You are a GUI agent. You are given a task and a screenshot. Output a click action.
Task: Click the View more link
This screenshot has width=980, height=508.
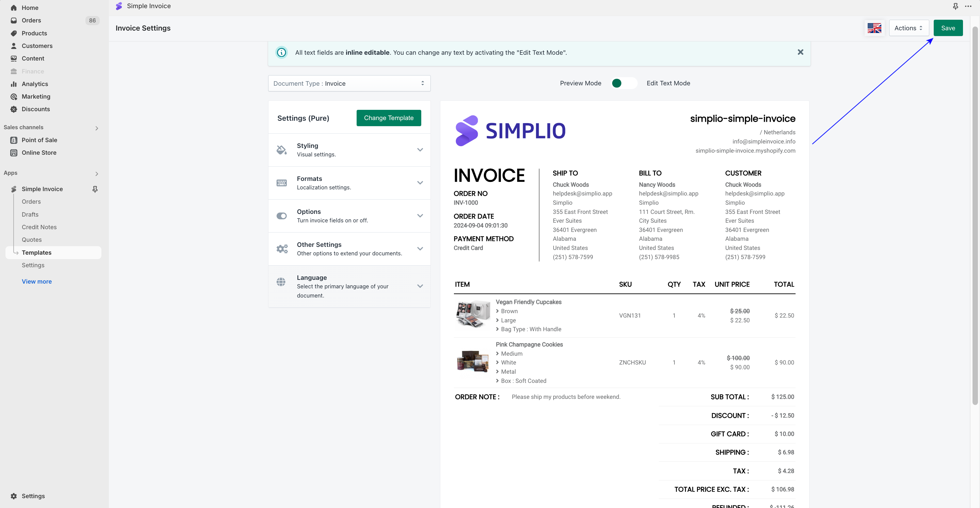coord(36,282)
